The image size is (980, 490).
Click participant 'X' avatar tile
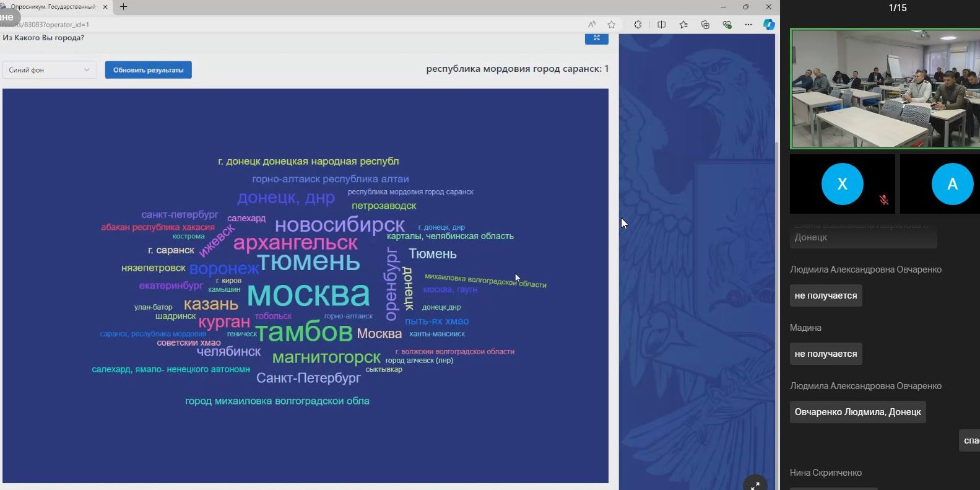[x=842, y=184]
